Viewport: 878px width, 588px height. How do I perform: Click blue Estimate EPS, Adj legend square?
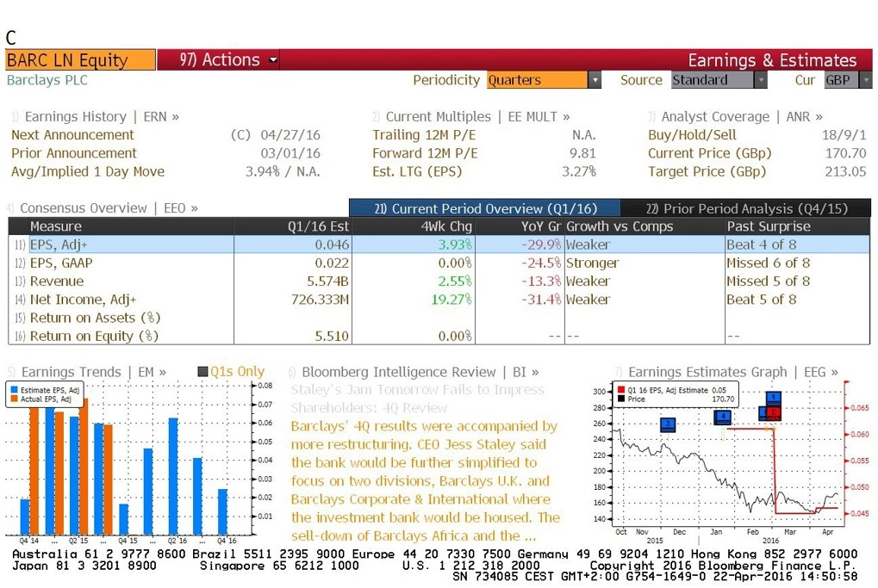(12, 391)
